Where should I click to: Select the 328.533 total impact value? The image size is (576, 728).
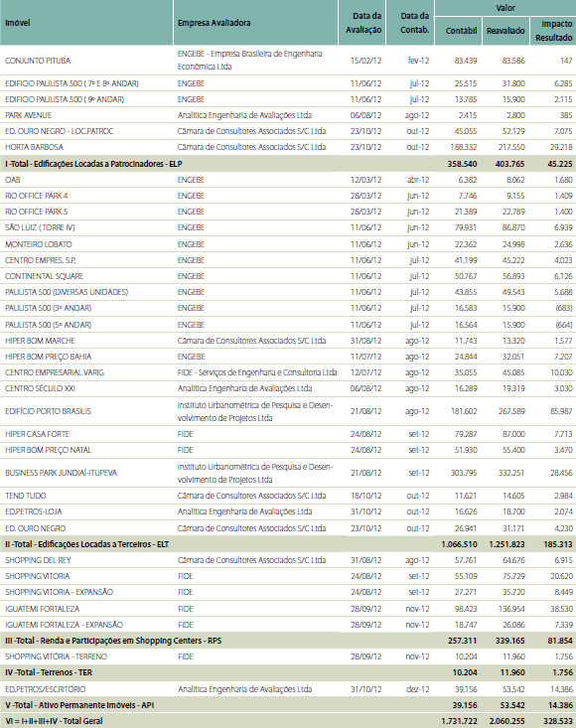(x=558, y=721)
